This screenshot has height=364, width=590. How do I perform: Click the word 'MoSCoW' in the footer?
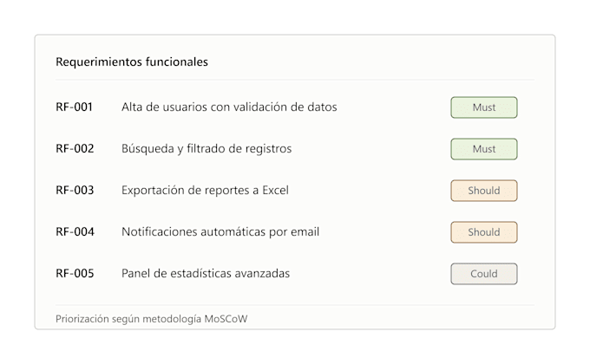(x=226, y=319)
